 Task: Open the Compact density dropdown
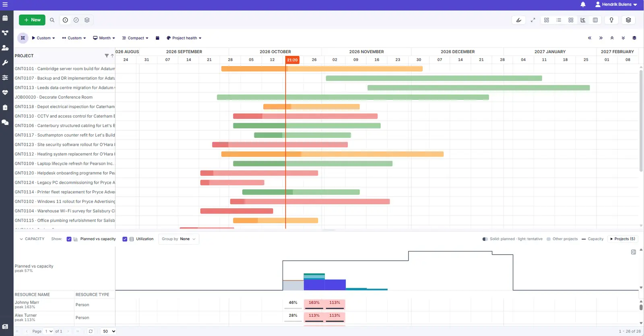coord(135,38)
